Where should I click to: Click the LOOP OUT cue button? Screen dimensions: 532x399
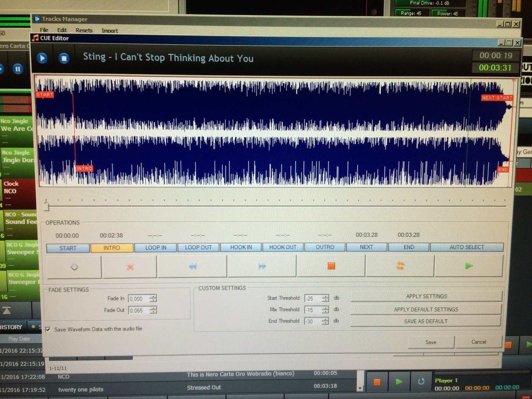(x=198, y=247)
